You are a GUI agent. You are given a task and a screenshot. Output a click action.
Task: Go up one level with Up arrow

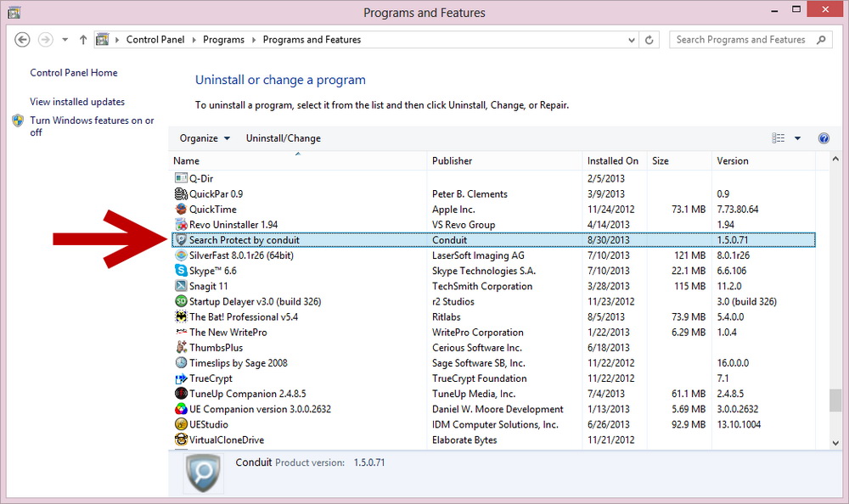[83, 40]
